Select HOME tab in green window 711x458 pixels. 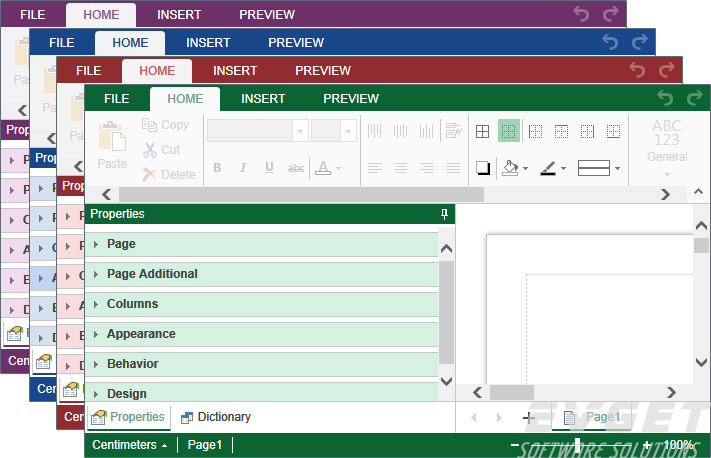pyautogui.click(x=185, y=99)
